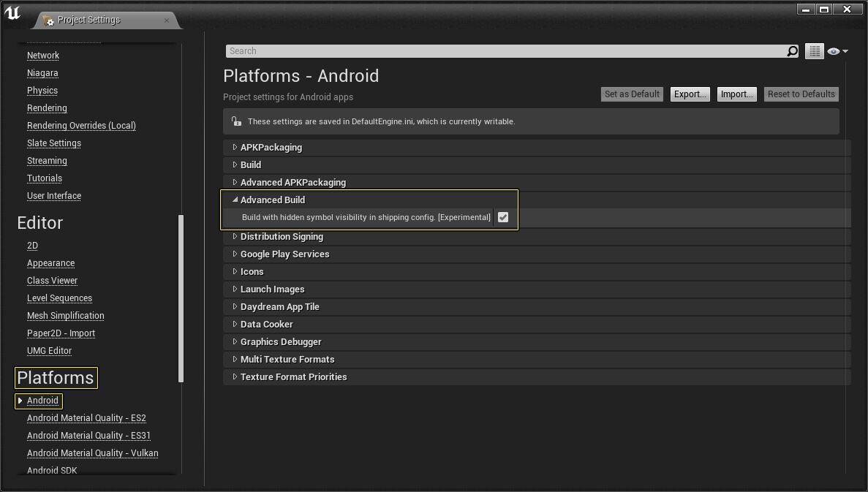The height and width of the screenshot is (492, 868).
Task: Click the Reset to Defaults button
Action: pos(801,94)
